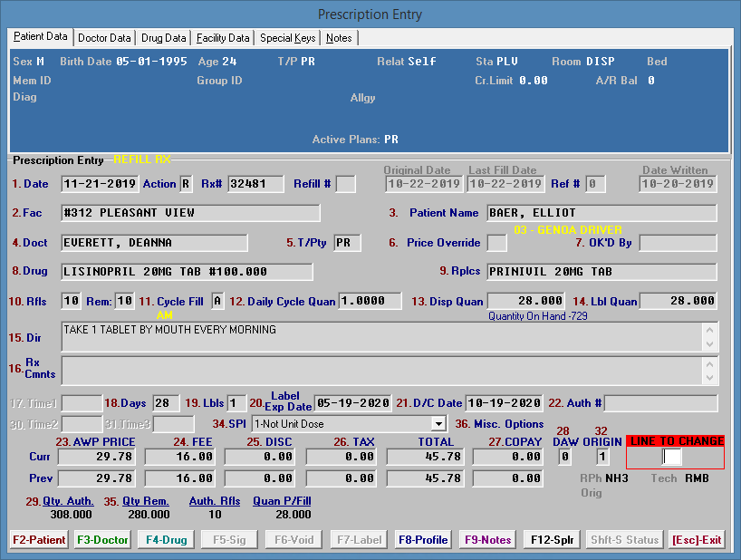Exit the screen using the [Esc]-Exit button
The image size is (741, 560).
coord(697,540)
